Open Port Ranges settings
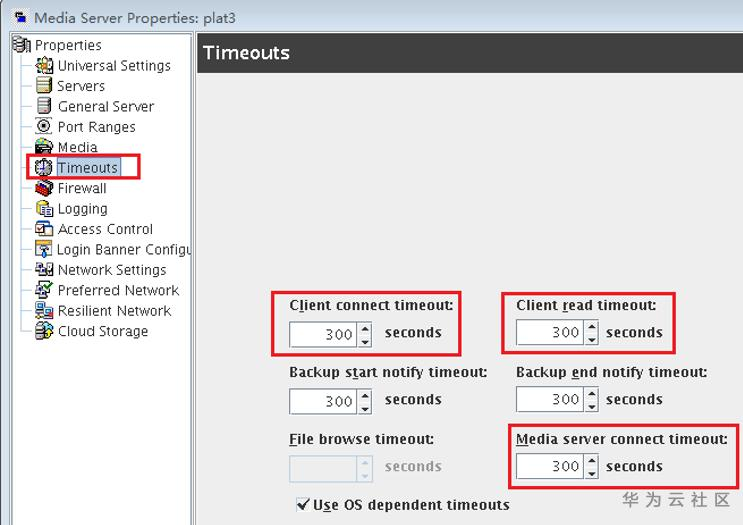The height and width of the screenshot is (525, 743). coord(97,127)
